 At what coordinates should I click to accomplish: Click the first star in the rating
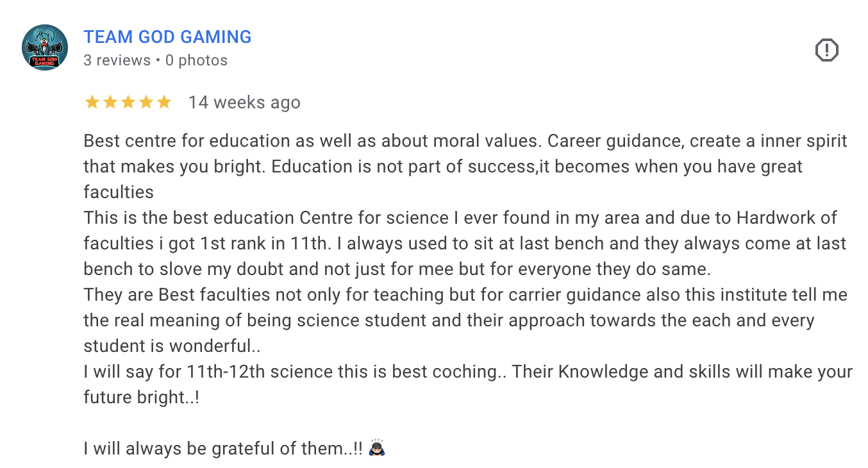(92, 103)
